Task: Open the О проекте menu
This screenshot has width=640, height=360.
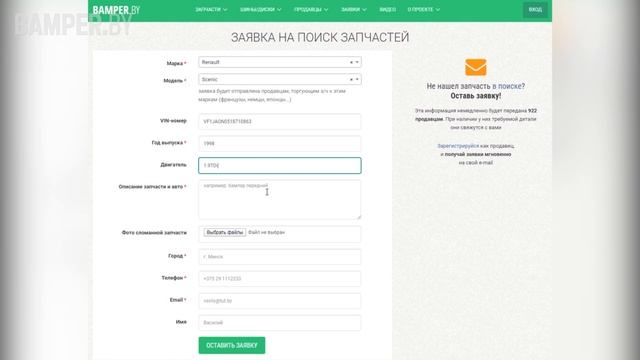Action: tap(423, 9)
